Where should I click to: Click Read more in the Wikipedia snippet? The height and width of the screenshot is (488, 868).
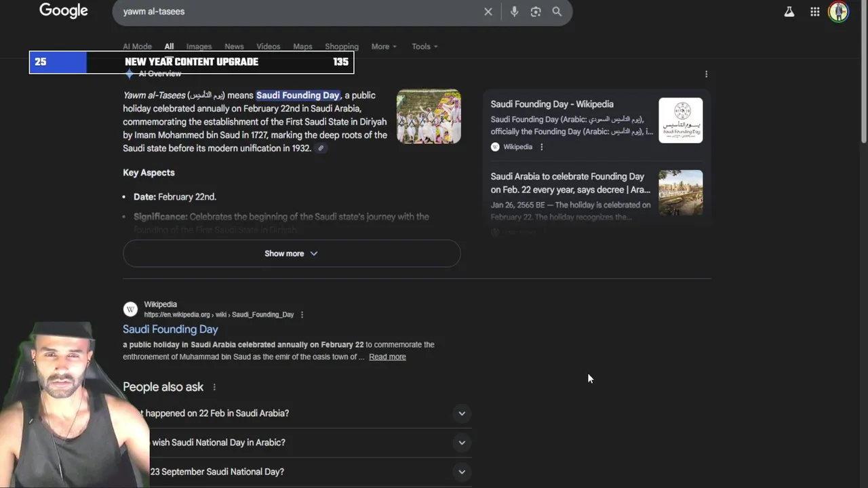click(387, 357)
